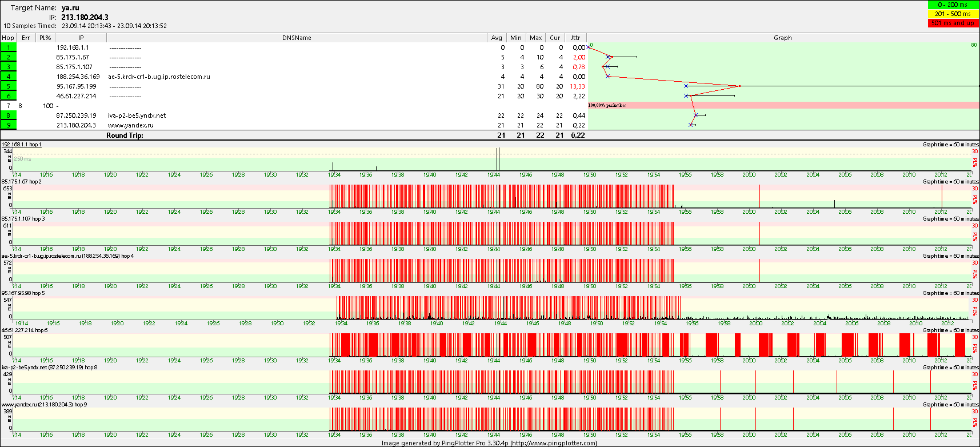The image size is (980, 447).
Task: Open Graph time label on hop 5 chart
Action: click(950, 293)
